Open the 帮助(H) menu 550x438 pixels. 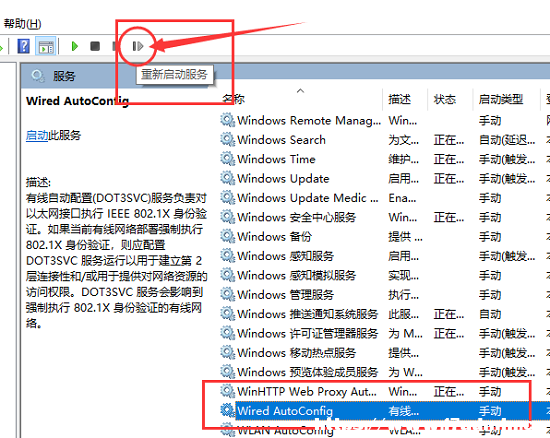click(x=22, y=24)
